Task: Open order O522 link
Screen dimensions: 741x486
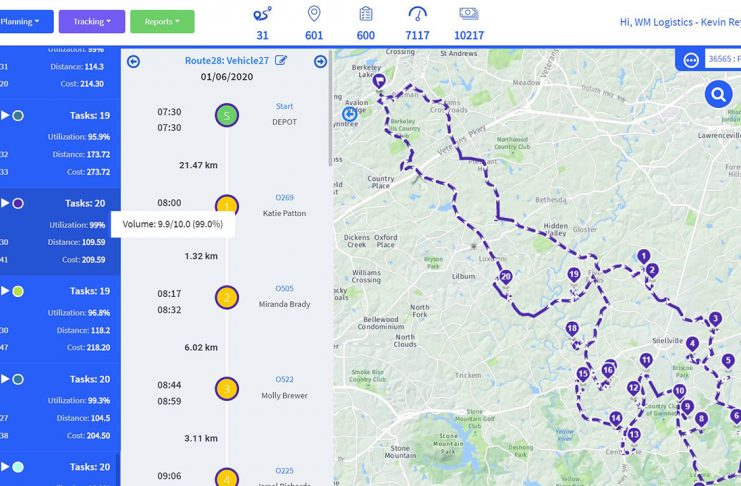Action: (x=284, y=380)
